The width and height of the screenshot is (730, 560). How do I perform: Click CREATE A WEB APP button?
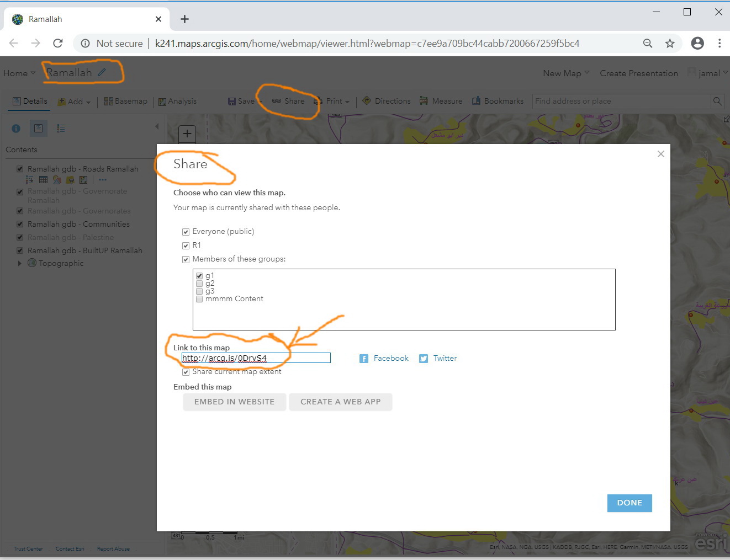point(341,402)
